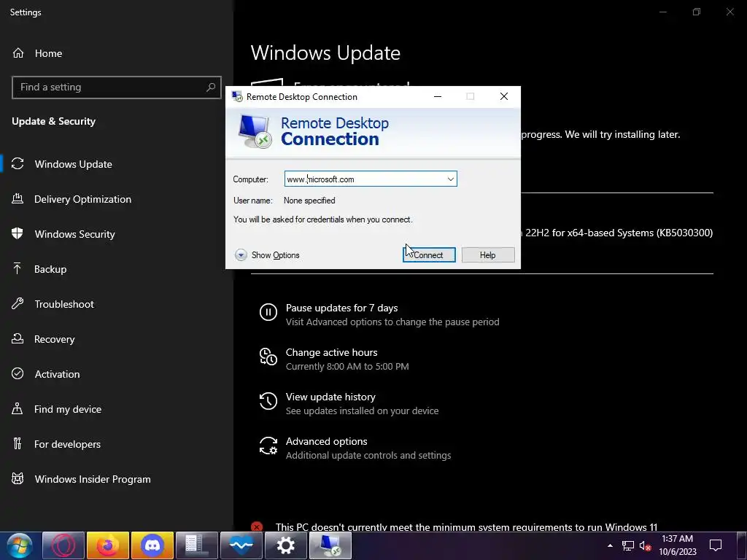Viewport: 747px width, 560px height.
Task: Click the network tray icon
Action: (628, 545)
